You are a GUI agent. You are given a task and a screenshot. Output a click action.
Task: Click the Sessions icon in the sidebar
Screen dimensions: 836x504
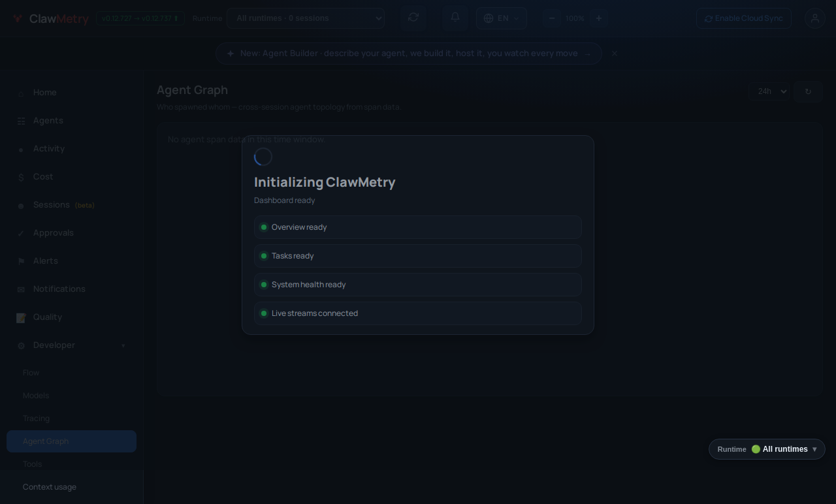click(21, 206)
